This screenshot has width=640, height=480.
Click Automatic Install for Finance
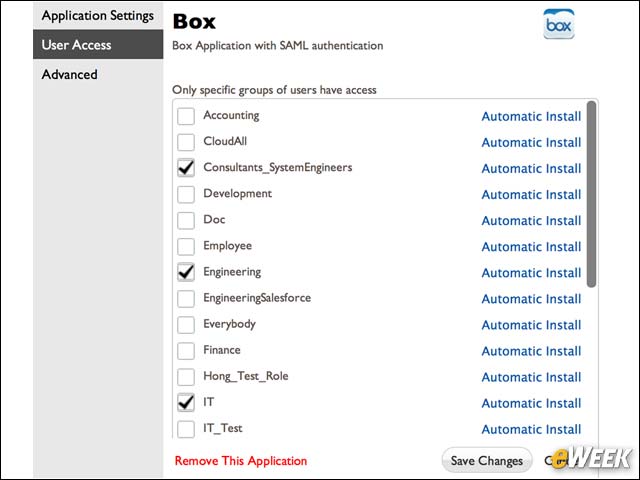pyautogui.click(x=531, y=351)
